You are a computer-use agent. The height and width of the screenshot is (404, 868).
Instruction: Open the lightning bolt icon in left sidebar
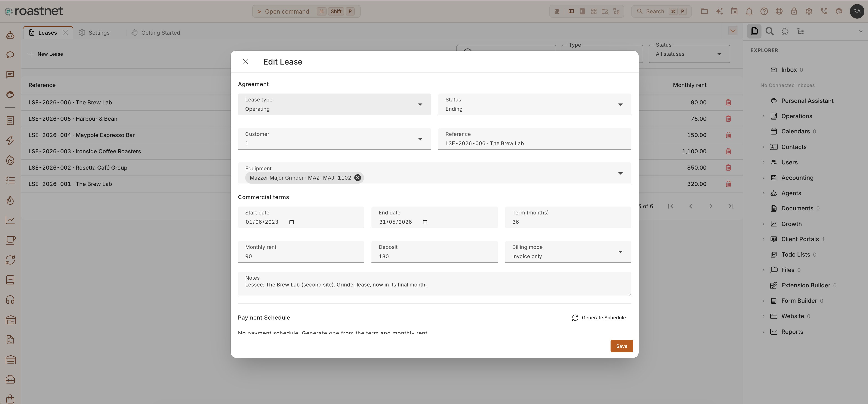click(10, 140)
